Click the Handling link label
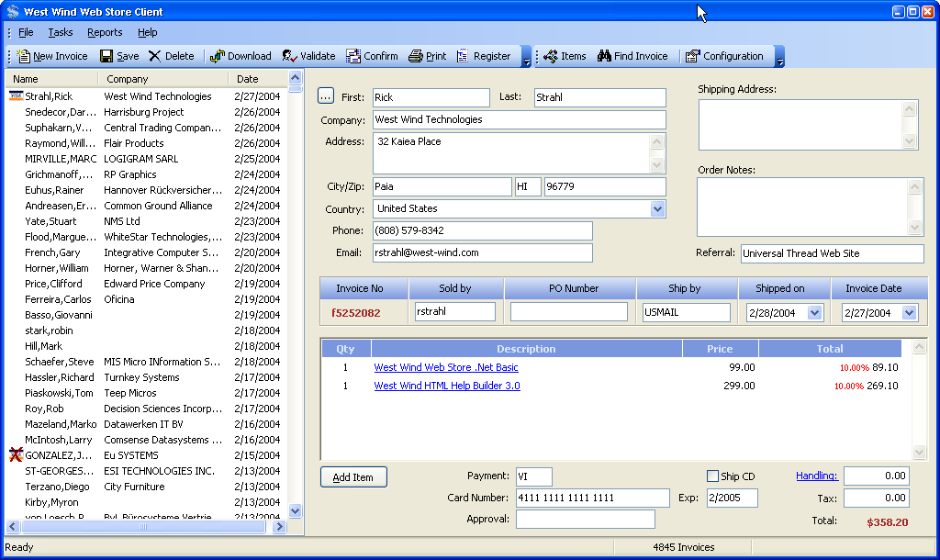The width and height of the screenshot is (940, 560). click(x=816, y=476)
